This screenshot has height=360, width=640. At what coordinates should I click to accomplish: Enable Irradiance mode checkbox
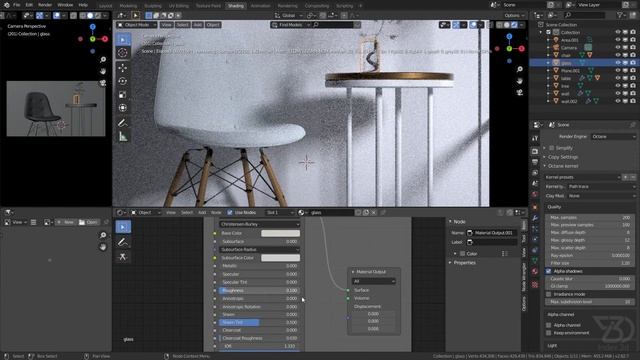549,294
